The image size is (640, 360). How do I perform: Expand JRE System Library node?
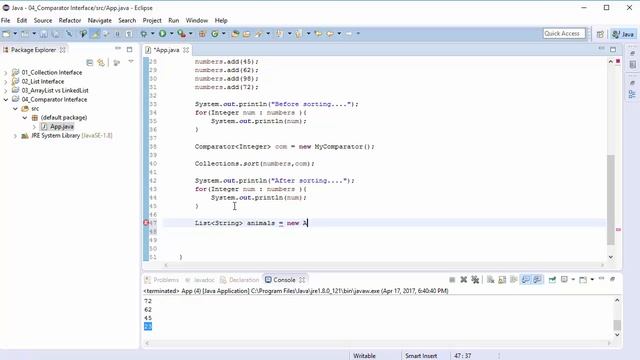coord(15,136)
